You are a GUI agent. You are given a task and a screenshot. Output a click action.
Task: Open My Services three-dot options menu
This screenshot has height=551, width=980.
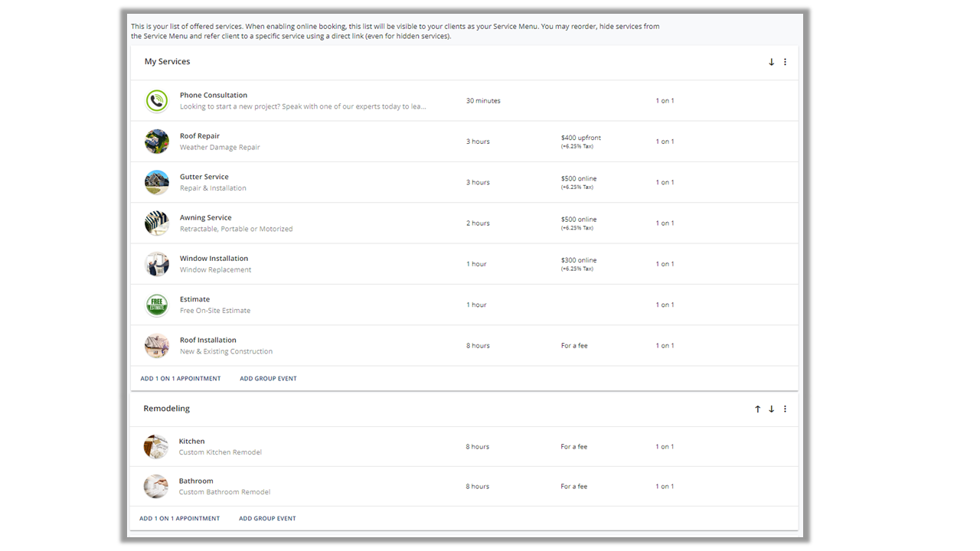[785, 62]
